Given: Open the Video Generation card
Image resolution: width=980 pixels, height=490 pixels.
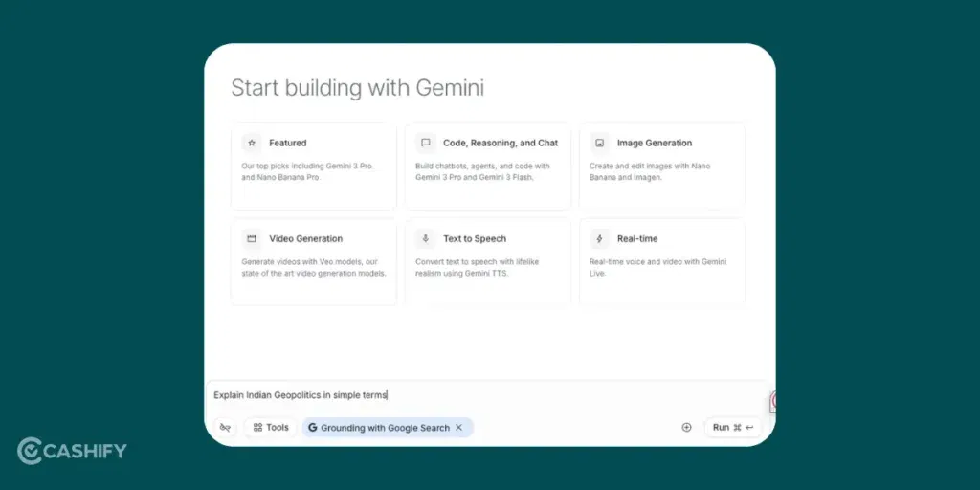Looking at the screenshot, I should (x=314, y=262).
